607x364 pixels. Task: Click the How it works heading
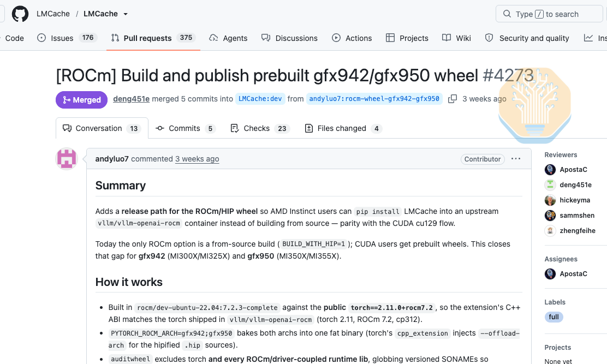coord(129,282)
